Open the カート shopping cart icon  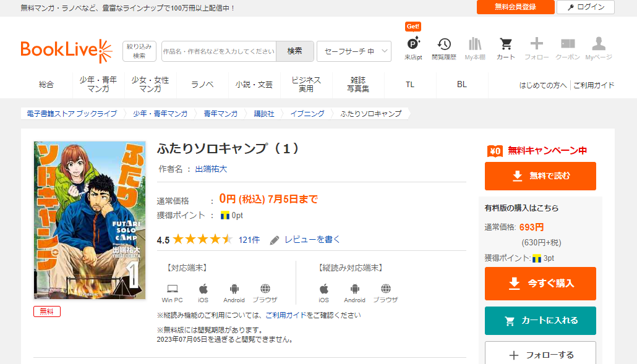505,44
